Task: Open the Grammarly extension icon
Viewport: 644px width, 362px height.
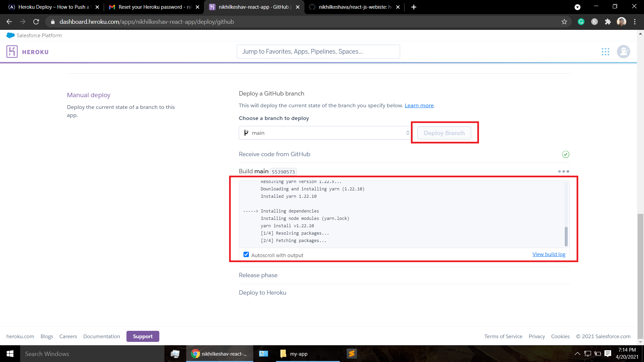Action: (581, 22)
